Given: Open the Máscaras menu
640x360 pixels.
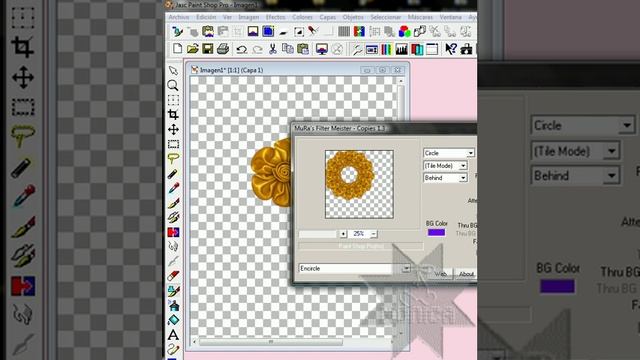Looking at the screenshot, I should pyautogui.click(x=420, y=17).
